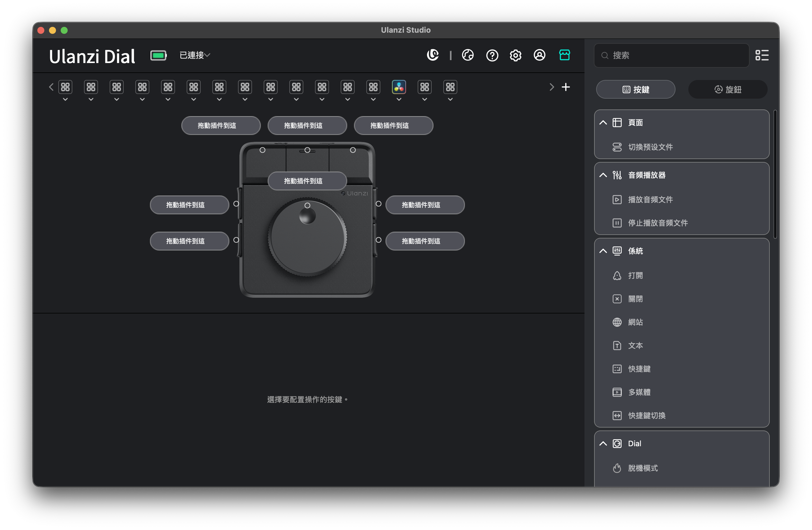
Task: Click the rocket icon beside 打開
Action: point(617,275)
